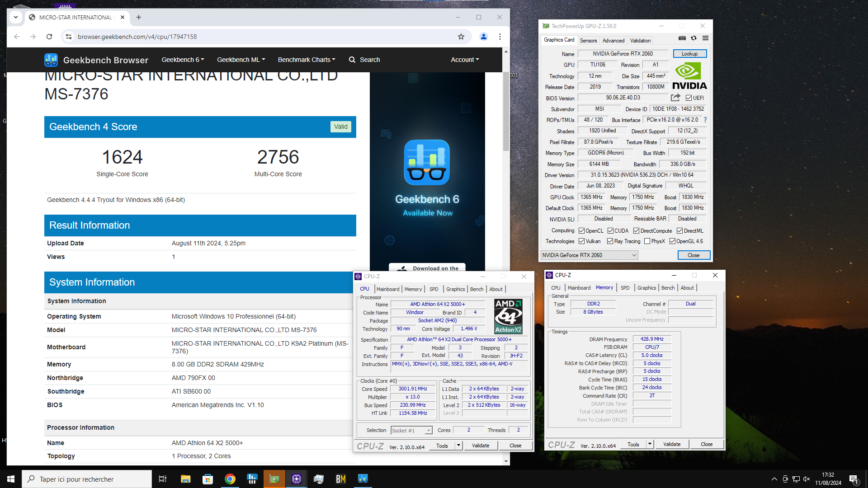Open the GPU selector dropdown in GPU-Z

pos(590,255)
